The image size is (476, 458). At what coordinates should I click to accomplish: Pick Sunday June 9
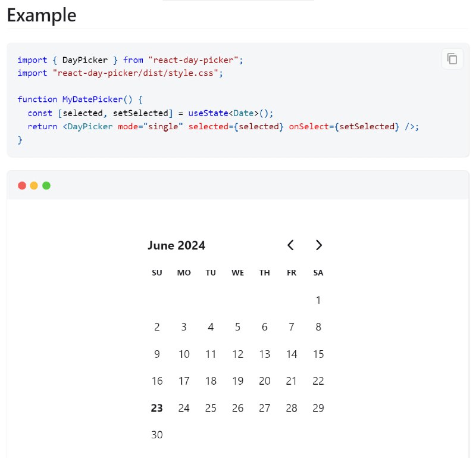tap(157, 354)
